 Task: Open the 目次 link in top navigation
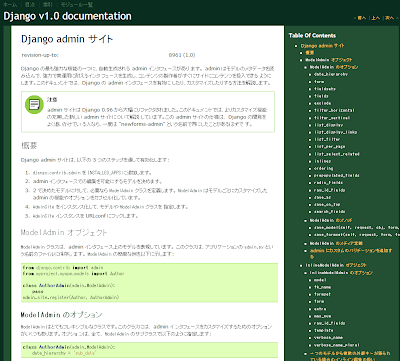click(x=30, y=5)
